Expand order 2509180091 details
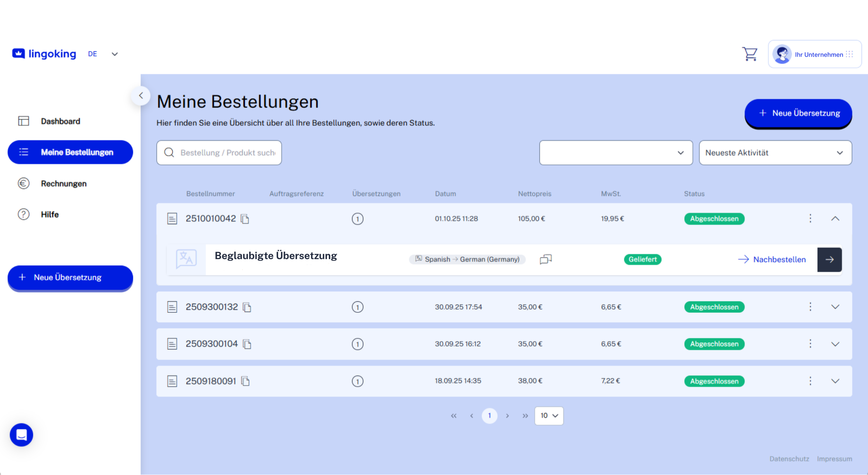 835,381
